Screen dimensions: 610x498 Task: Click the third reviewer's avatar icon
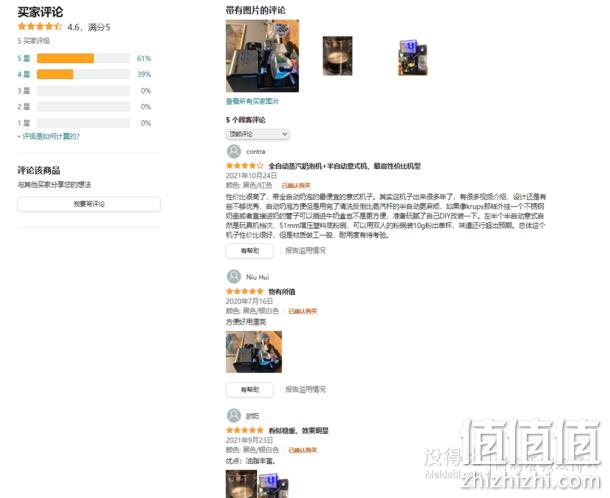(x=234, y=416)
